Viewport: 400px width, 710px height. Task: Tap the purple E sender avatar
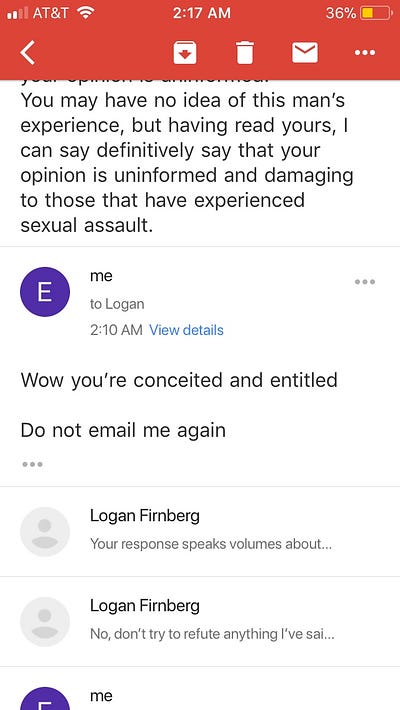click(x=45, y=292)
